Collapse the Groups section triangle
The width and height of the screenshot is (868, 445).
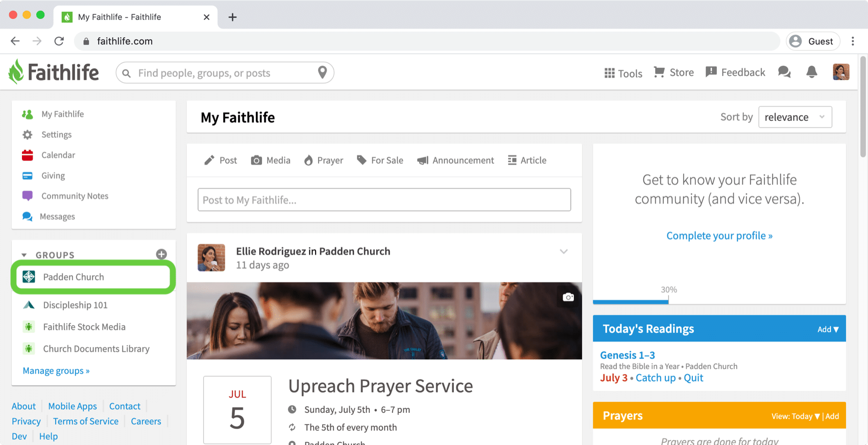[x=24, y=255]
